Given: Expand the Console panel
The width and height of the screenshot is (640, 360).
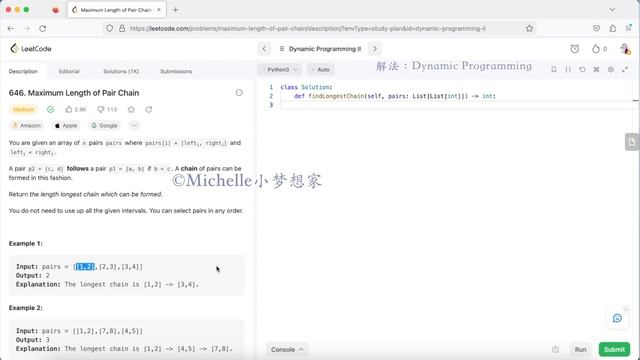Looking at the screenshot, I should [287, 350].
